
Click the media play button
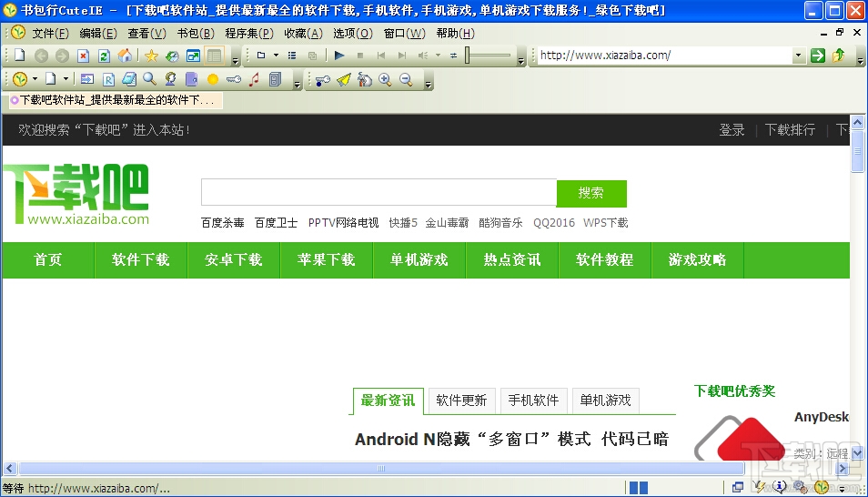[x=339, y=56]
